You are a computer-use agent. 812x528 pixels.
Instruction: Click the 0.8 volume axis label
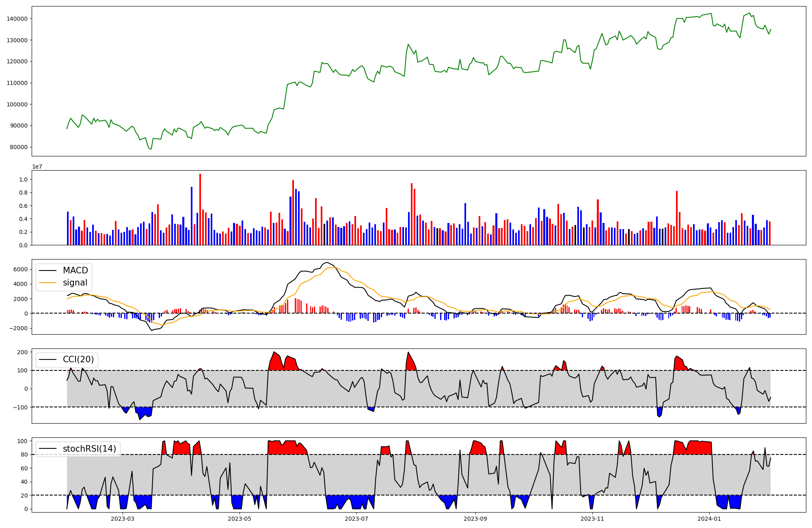(x=24, y=193)
